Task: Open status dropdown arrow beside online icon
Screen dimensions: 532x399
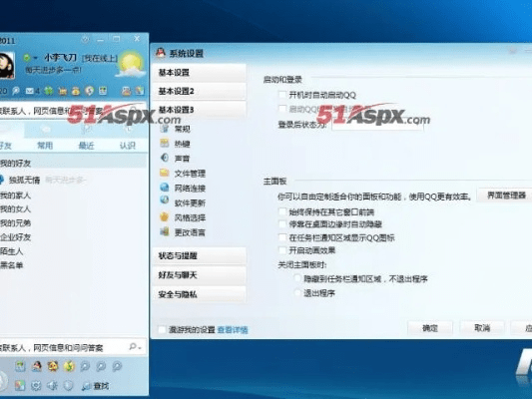Action: coord(35,58)
